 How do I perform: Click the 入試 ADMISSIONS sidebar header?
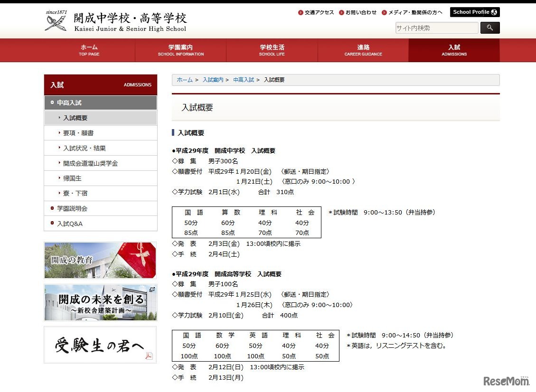pyautogui.click(x=101, y=85)
